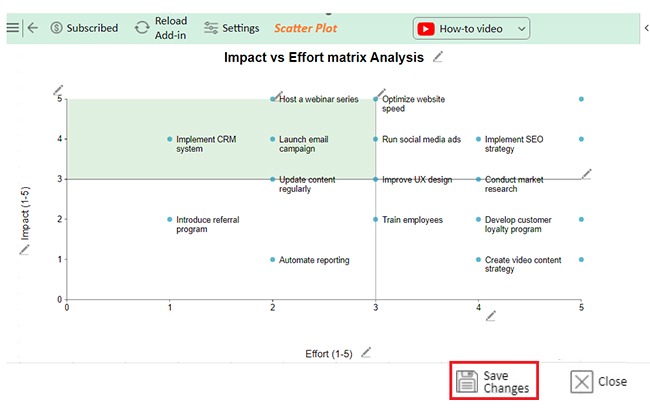Click the Improve UX design label
650x412 pixels.
pos(417,179)
